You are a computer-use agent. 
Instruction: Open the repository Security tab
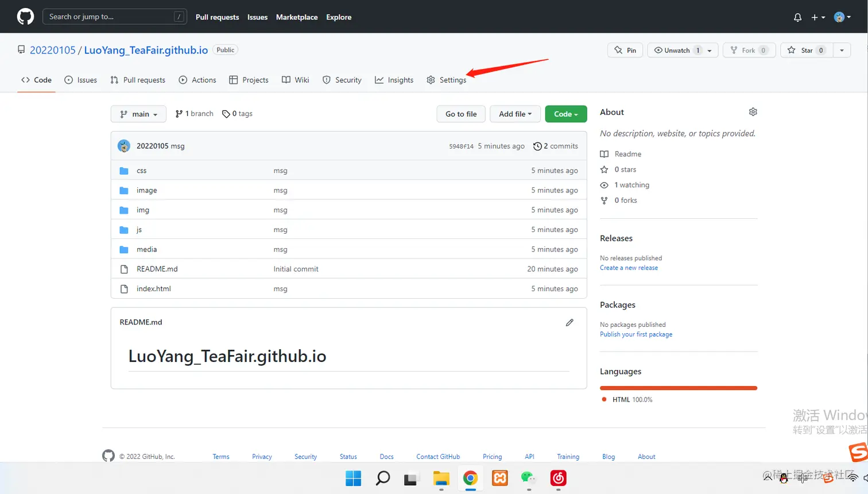pyautogui.click(x=342, y=80)
